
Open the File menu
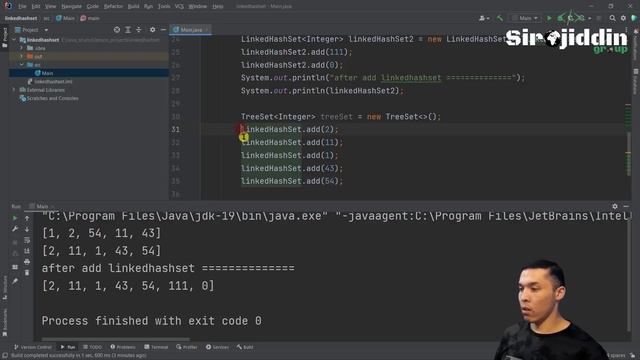(22, 7)
